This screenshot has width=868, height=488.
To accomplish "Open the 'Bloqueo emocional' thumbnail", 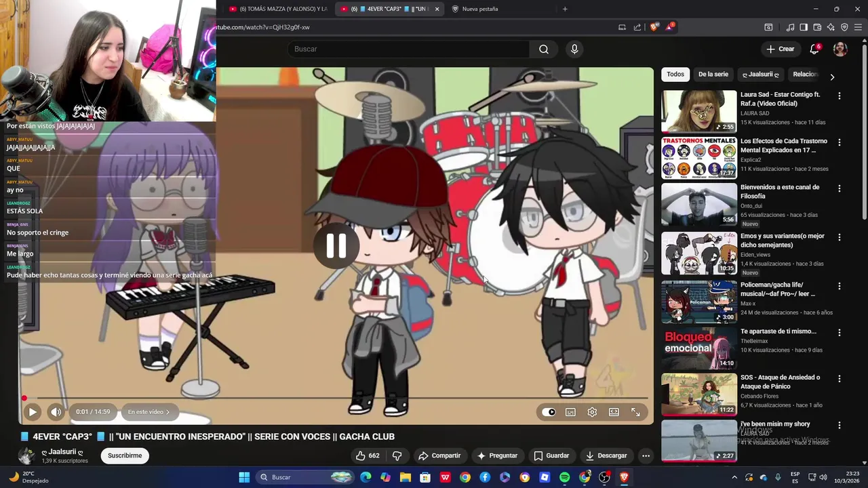I will [699, 348].
